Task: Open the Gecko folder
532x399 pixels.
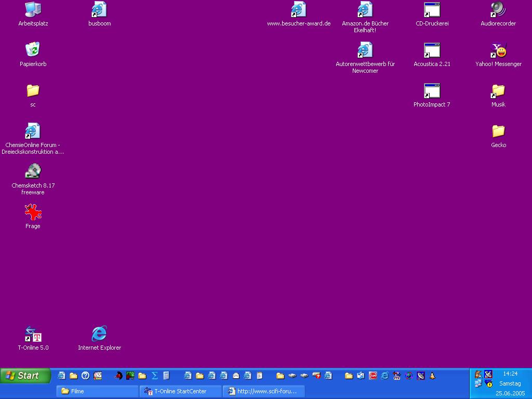Action: [498, 131]
